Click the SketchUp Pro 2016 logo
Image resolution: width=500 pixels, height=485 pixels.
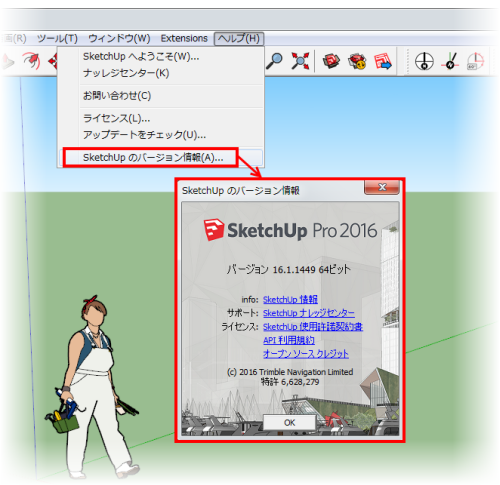pyautogui.click(x=290, y=230)
